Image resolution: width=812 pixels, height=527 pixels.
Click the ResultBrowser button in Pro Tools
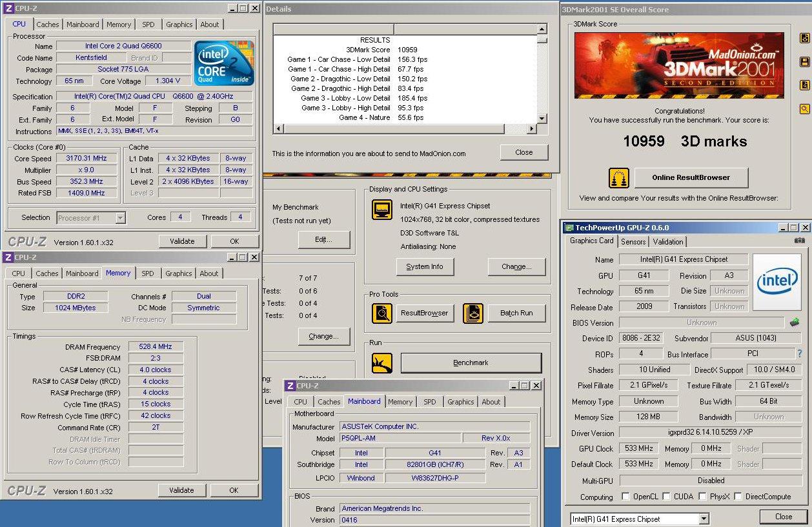point(425,313)
